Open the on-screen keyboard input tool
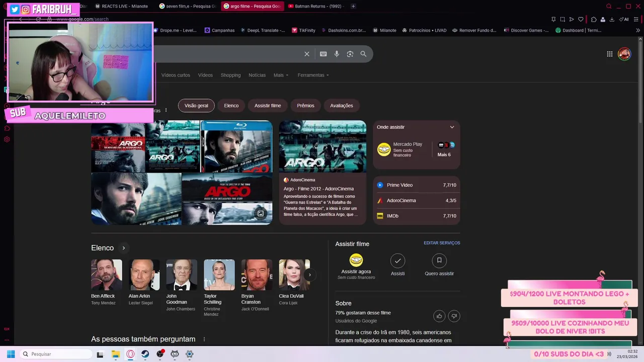 point(324,54)
